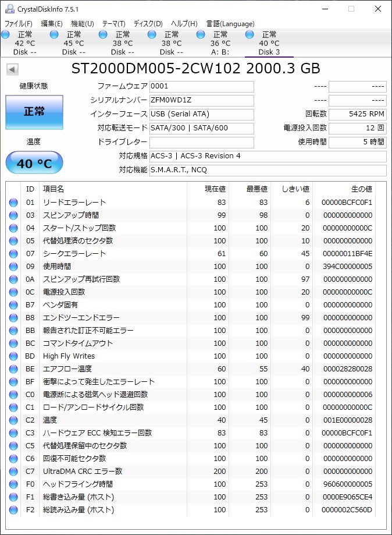Click status orb for 42 °C disk
392x535 pixels.
tap(5, 34)
